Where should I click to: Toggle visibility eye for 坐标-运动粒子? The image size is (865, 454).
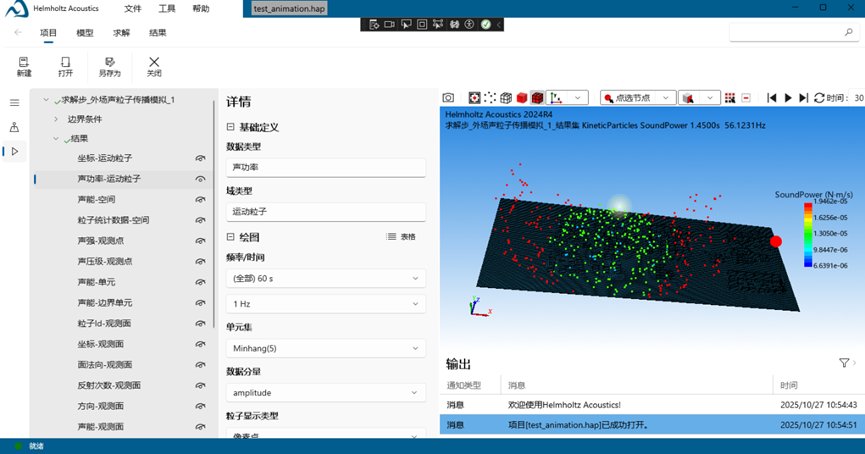click(x=200, y=159)
